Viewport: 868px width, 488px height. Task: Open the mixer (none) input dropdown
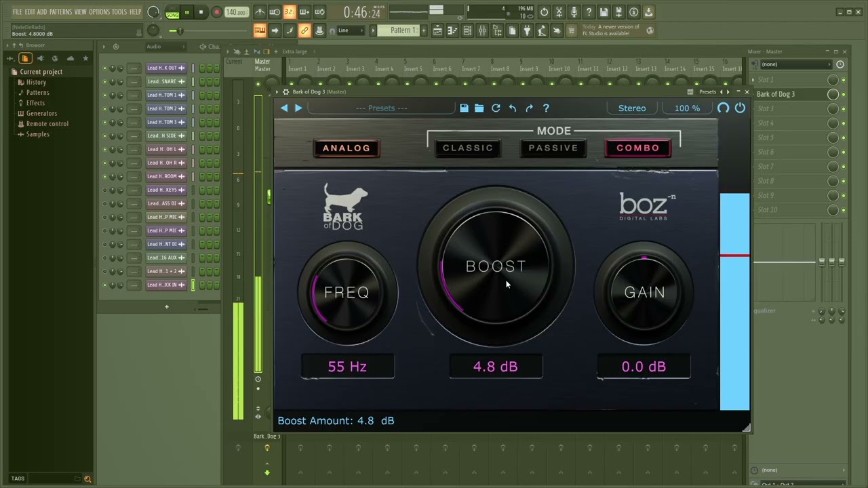(x=796, y=64)
